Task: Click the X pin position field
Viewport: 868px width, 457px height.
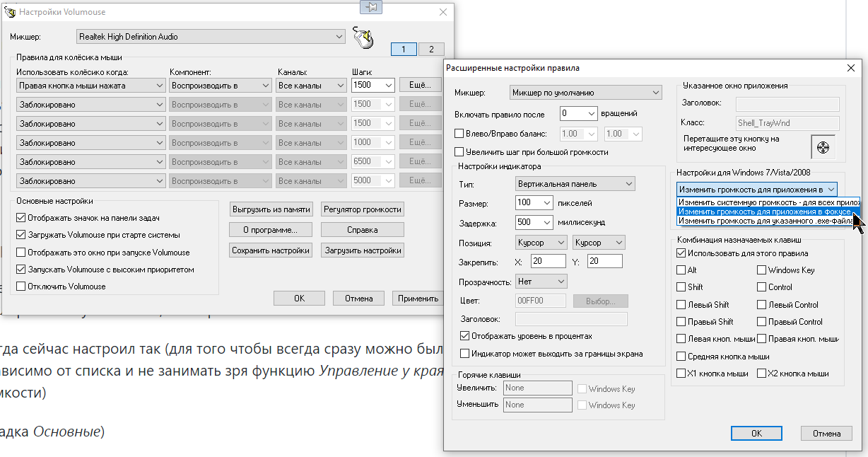Action: coord(549,262)
